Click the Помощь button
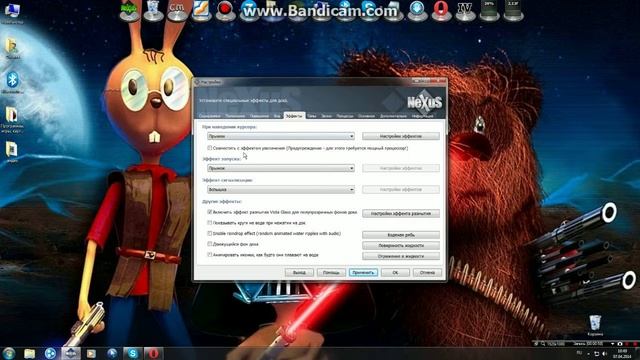 [331, 272]
